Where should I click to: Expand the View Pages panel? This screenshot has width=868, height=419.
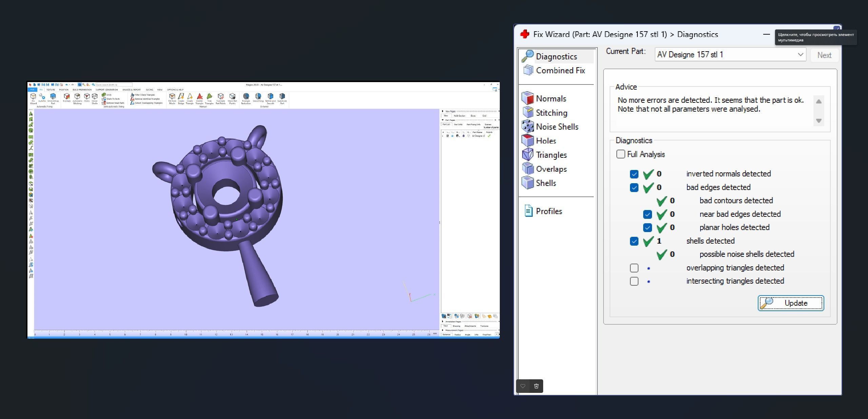tap(443, 111)
